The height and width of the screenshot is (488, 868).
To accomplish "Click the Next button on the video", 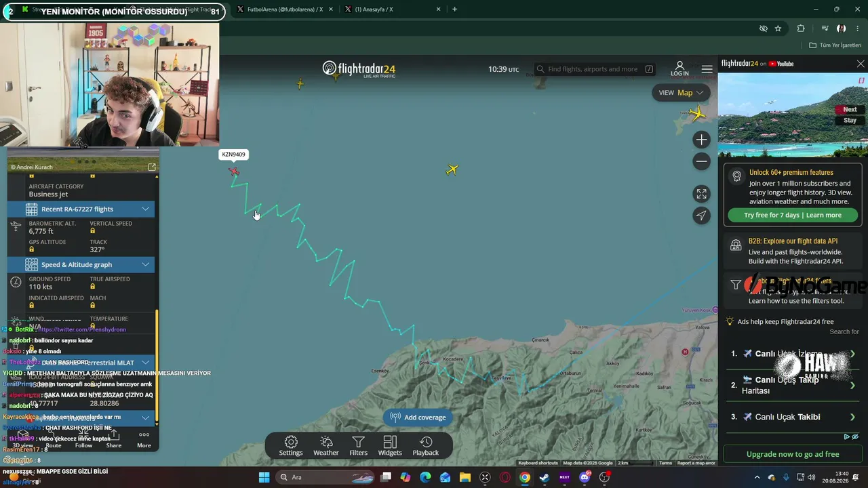I will tap(850, 109).
